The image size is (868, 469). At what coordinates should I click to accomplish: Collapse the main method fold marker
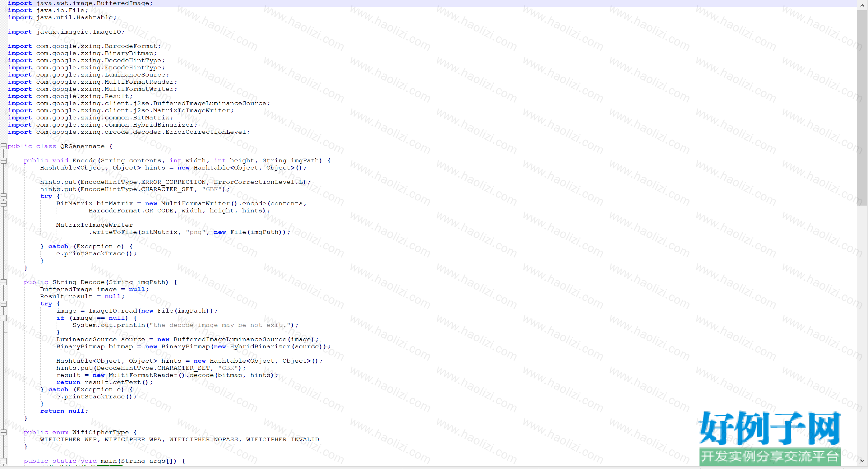[x=3, y=461]
